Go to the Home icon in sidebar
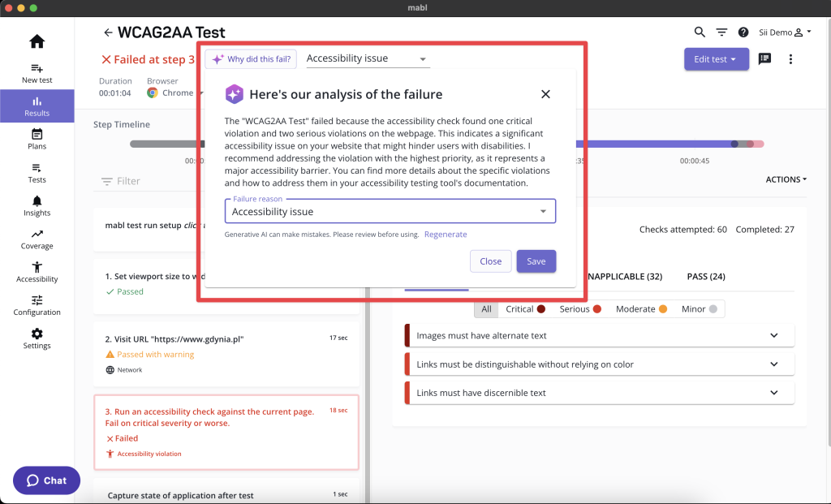This screenshot has height=504, width=831. pos(37,41)
